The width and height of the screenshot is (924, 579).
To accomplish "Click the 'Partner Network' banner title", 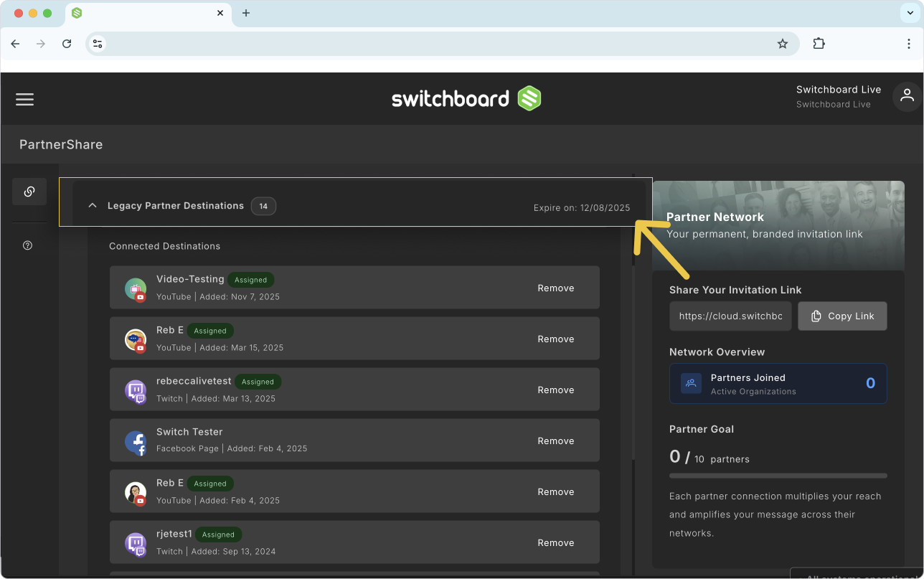I will [x=715, y=217].
